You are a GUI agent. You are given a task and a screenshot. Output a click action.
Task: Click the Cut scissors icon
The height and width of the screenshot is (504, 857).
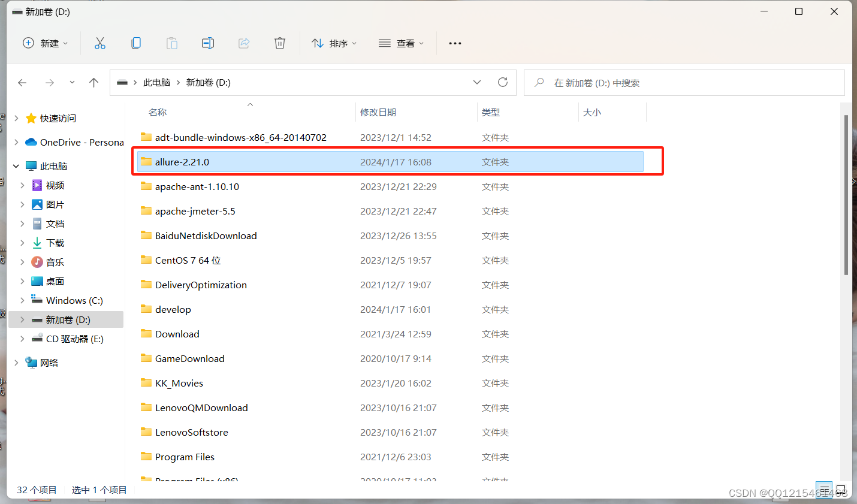(x=100, y=43)
